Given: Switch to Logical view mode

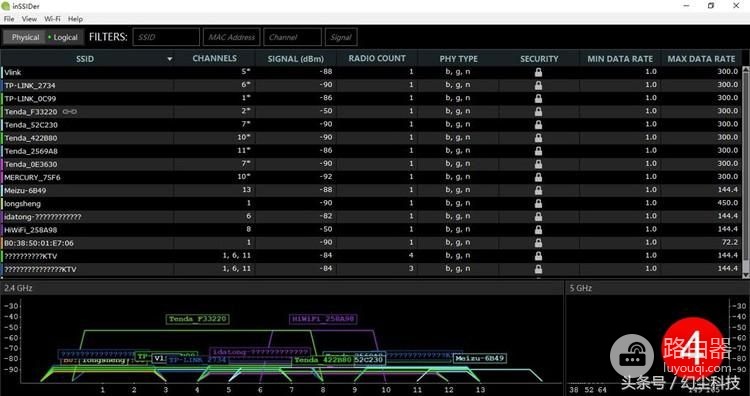Looking at the screenshot, I should click(64, 37).
